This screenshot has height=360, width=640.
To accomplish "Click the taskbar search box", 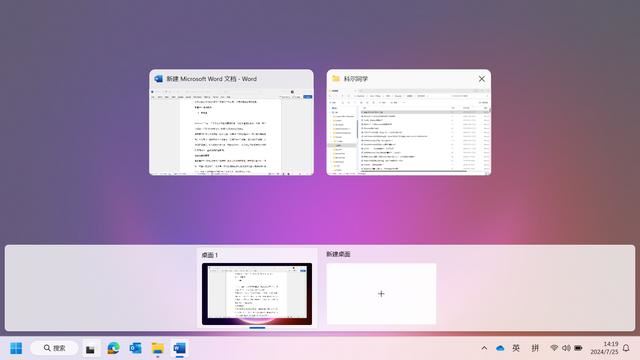I will point(54,348).
